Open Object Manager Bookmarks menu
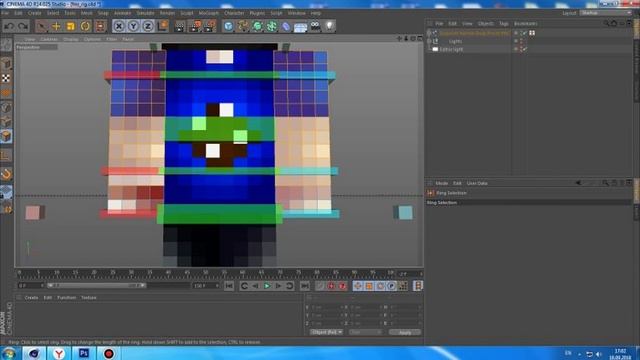640x360 pixels. (x=526, y=24)
